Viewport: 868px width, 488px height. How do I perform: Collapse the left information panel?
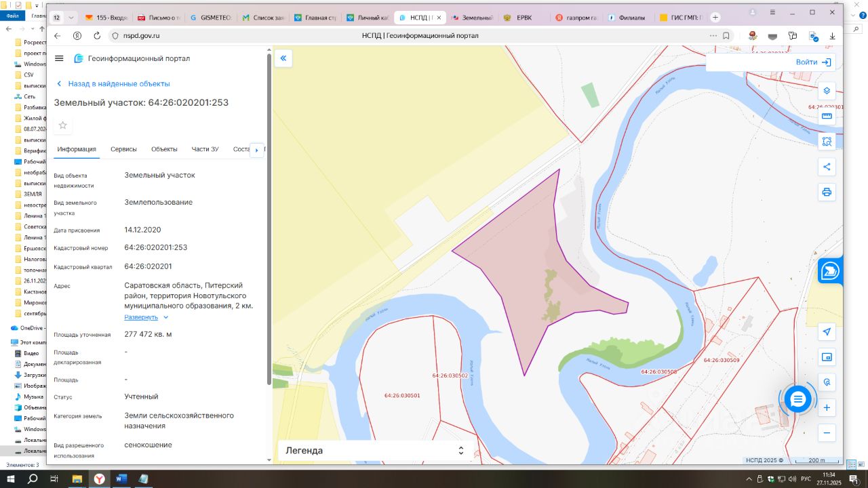pyautogui.click(x=283, y=58)
